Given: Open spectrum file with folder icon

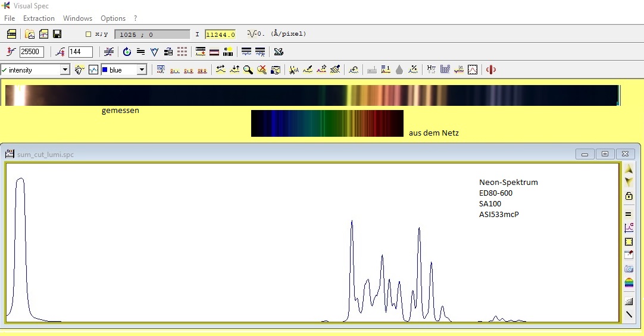Looking at the screenshot, I should 30,34.
